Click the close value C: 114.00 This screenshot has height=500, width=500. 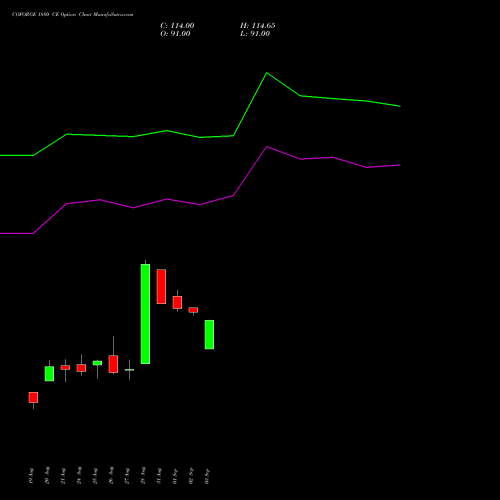[x=177, y=26]
